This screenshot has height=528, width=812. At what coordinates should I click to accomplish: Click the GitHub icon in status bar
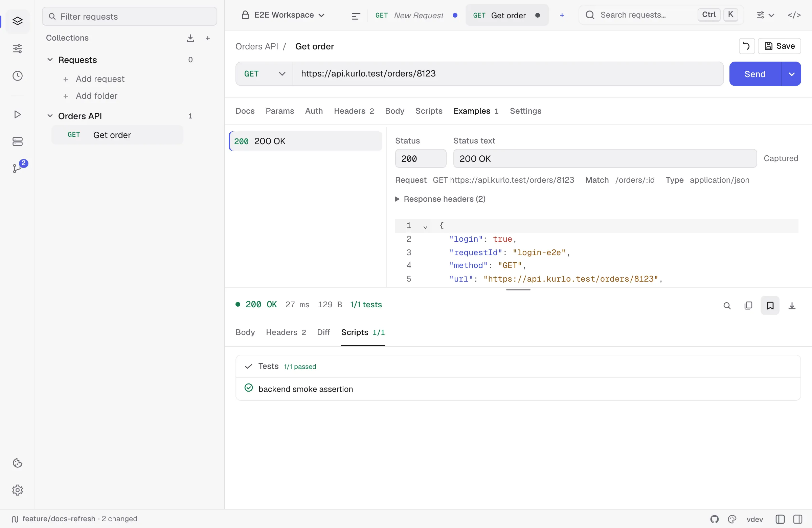click(x=715, y=519)
